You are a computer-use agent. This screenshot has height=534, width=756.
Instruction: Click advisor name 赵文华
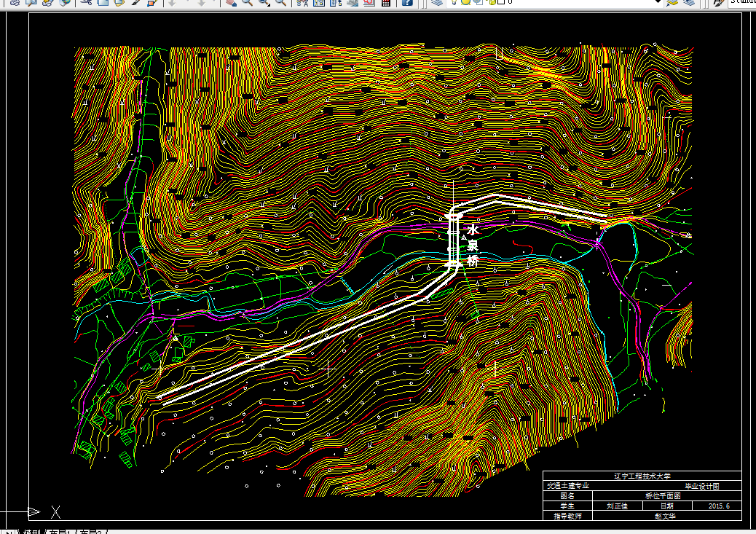point(666,517)
